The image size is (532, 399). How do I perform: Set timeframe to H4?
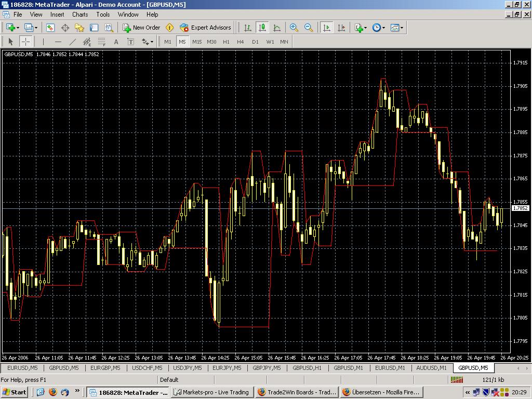240,42
